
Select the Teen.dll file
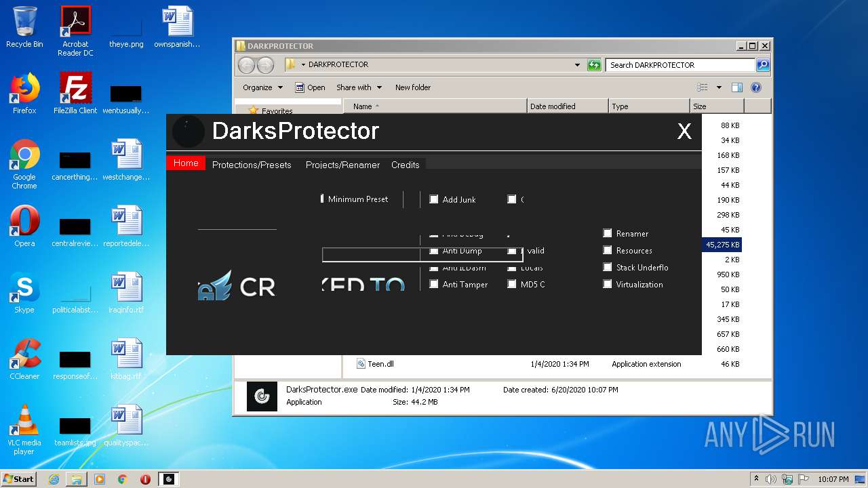point(380,364)
